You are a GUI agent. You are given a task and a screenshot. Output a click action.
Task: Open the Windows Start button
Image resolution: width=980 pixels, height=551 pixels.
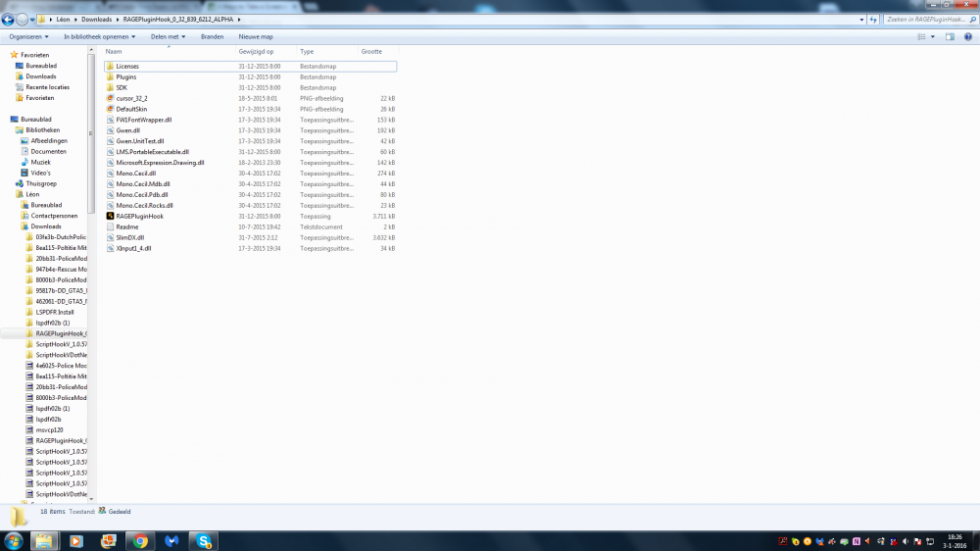click(13, 541)
